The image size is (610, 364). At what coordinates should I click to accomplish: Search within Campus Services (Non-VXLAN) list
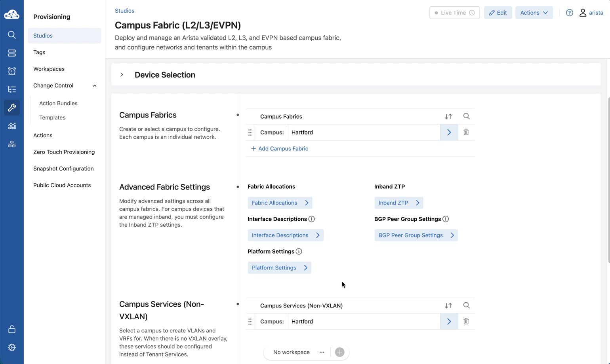click(467, 305)
